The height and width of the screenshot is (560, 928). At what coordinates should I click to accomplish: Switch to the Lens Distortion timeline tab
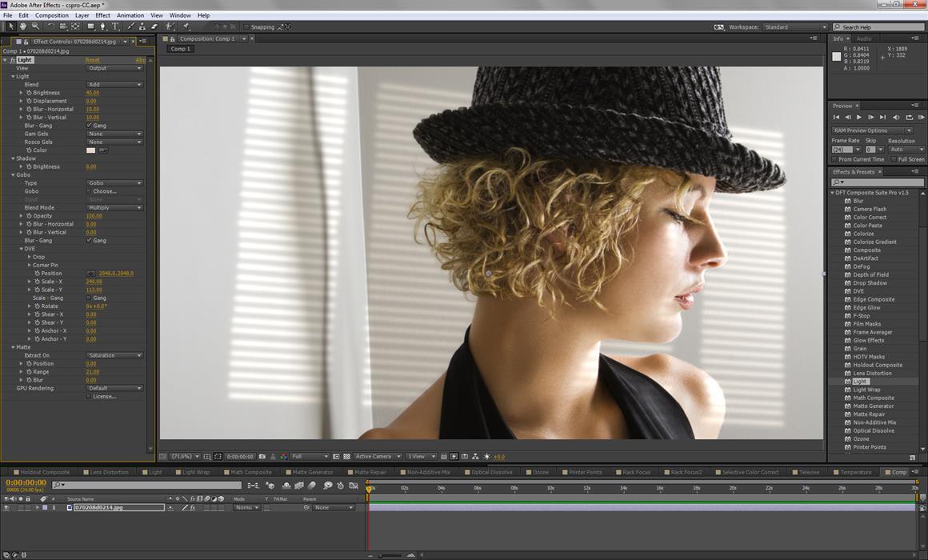[x=109, y=472]
